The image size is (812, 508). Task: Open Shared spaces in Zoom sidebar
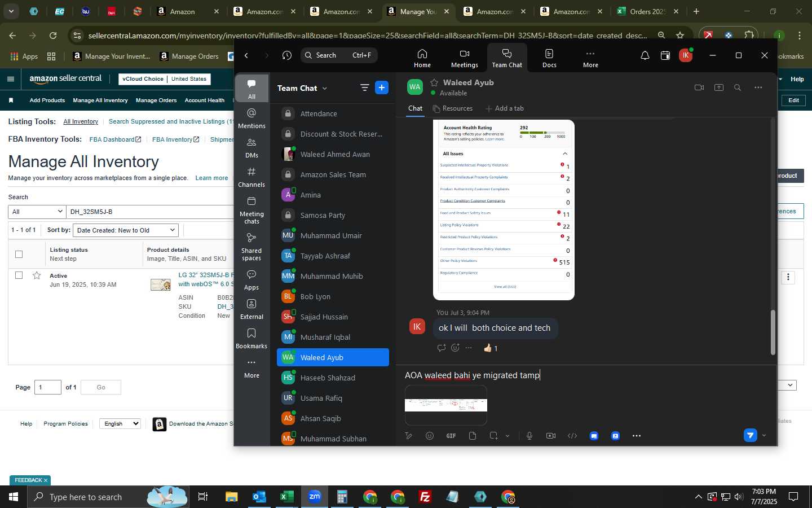tap(251, 247)
